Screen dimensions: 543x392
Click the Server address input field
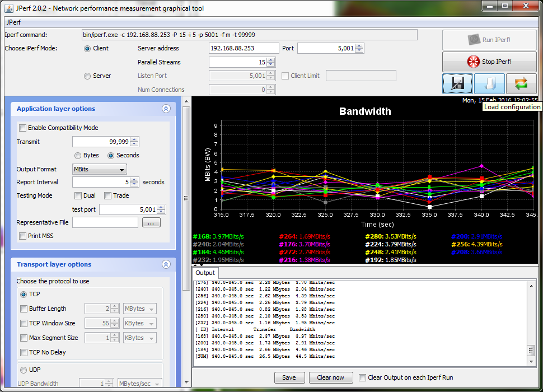point(244,48)
